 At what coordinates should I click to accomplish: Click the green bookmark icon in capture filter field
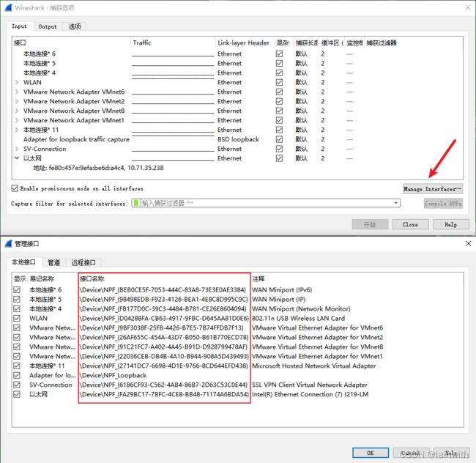click(x=136, y=203)
